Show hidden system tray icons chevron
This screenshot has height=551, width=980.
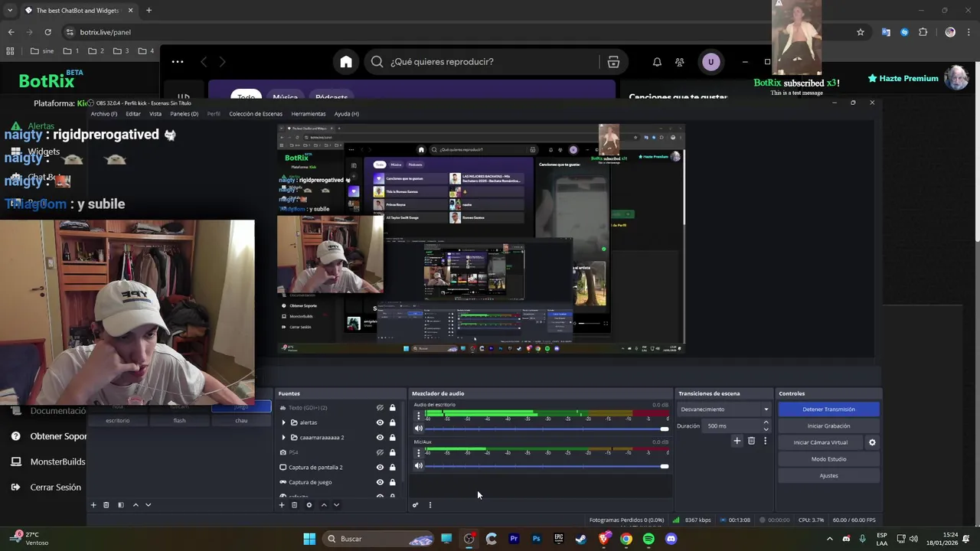pos(829,539)
